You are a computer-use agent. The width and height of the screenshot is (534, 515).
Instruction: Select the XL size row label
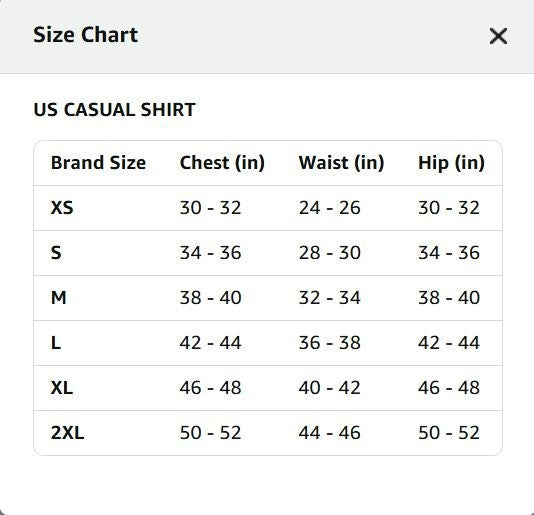62,387
